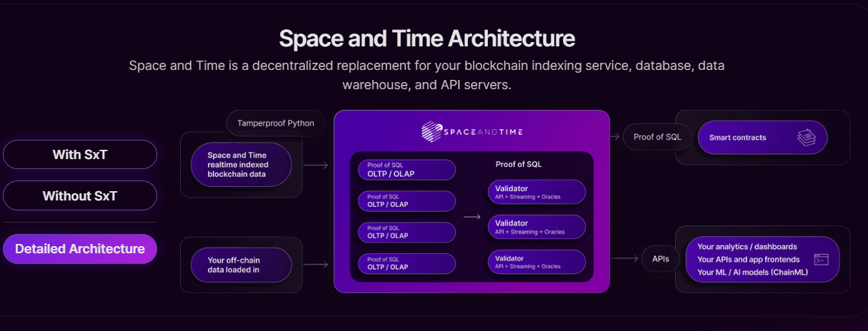Screen dimensions: 868x331
Task: Select the Detailed Architecture tab
Action: click(x=80, y=249)
